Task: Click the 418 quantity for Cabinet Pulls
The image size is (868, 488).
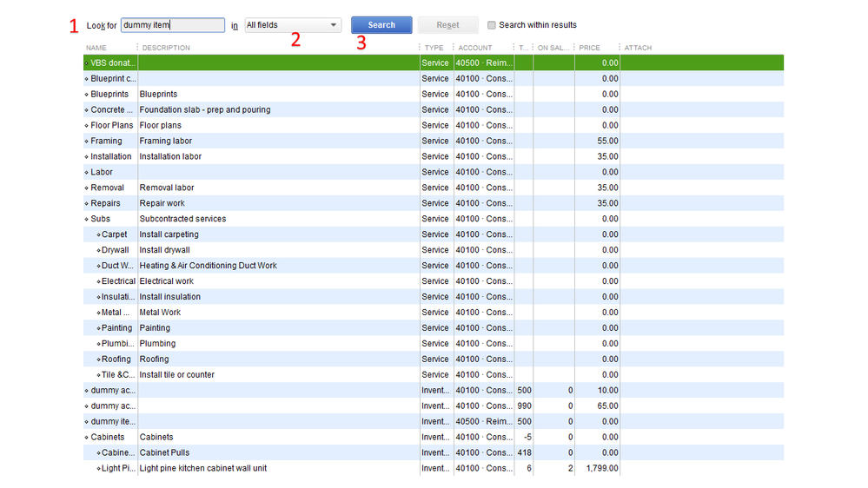Action: point(524,452)
